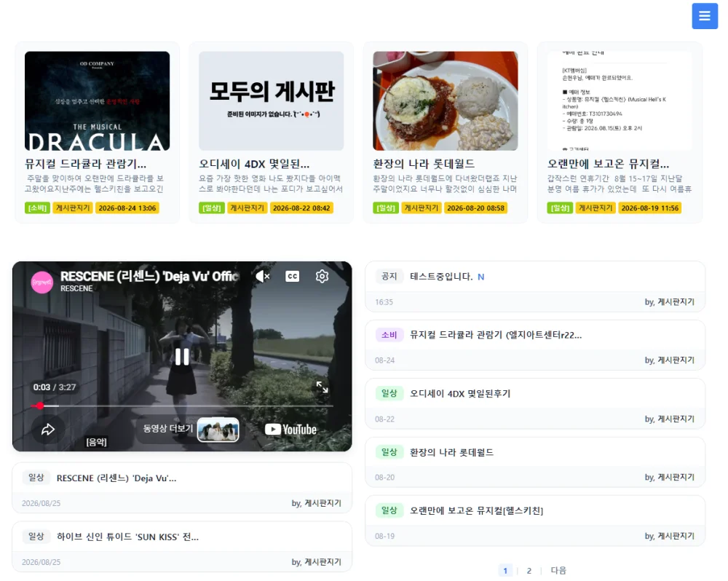Select page 1 in the pagination
Image resolution: width=728 pixels, height=581 pixels.
pyautogui.click(x=505, y=570)
